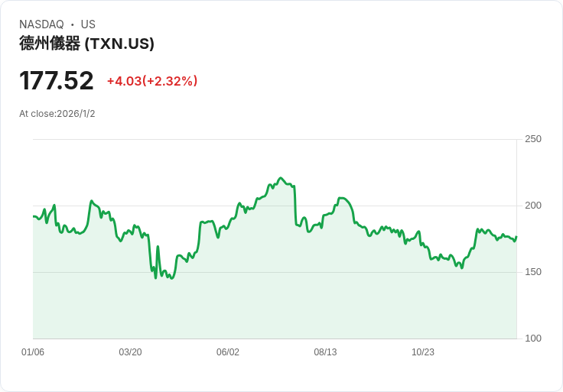
Task: Click the US market label
Action: click(x=88, y=24)
